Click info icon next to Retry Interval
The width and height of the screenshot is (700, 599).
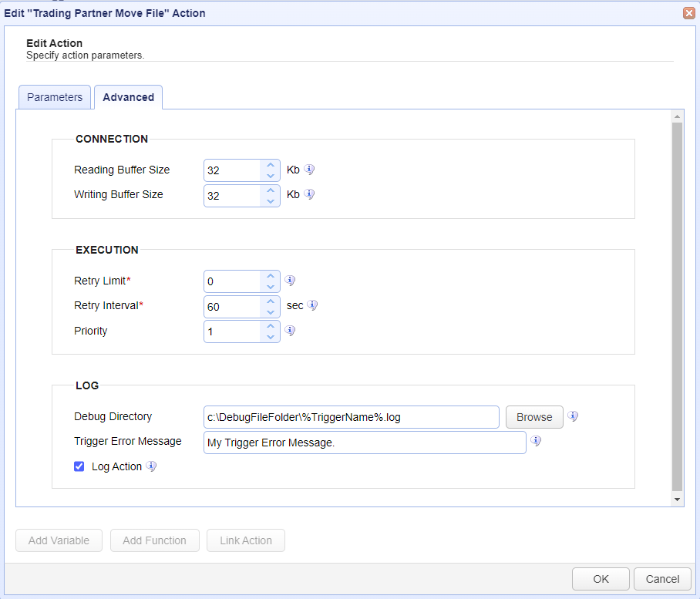click(312, 305)
